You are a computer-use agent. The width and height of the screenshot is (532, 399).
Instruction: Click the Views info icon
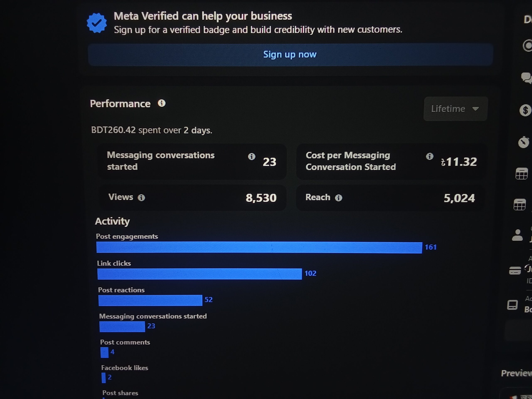[x=142, y=198]
